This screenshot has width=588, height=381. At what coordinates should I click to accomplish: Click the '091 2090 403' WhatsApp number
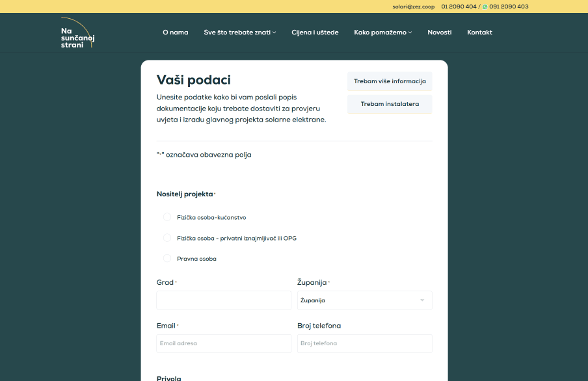coord(509,7)
